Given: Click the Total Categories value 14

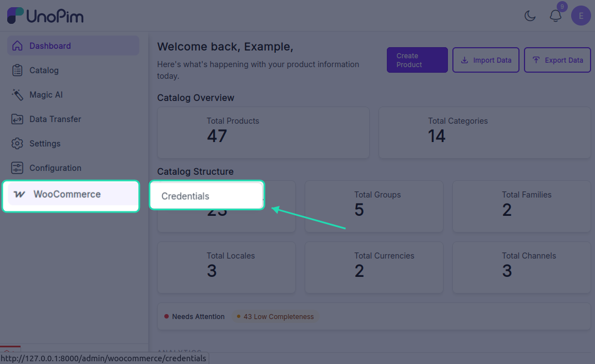Looking at the screenshot, I should pos(436,136).
